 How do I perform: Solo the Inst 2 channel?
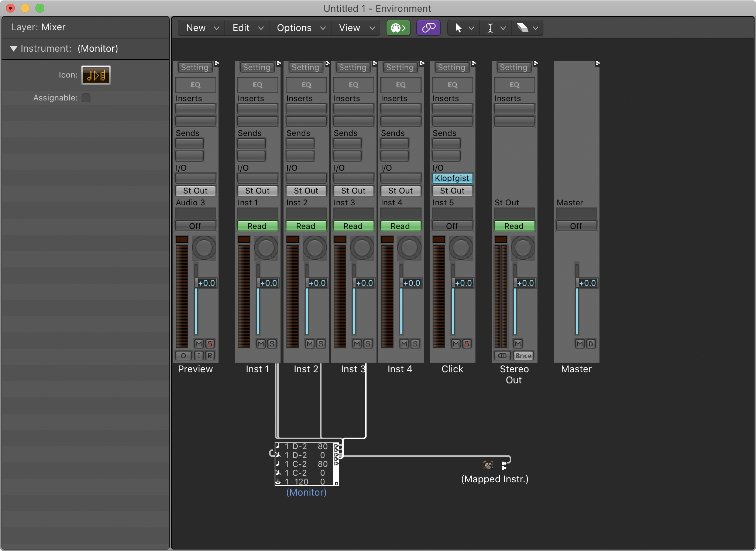click(x=321, y=344)
